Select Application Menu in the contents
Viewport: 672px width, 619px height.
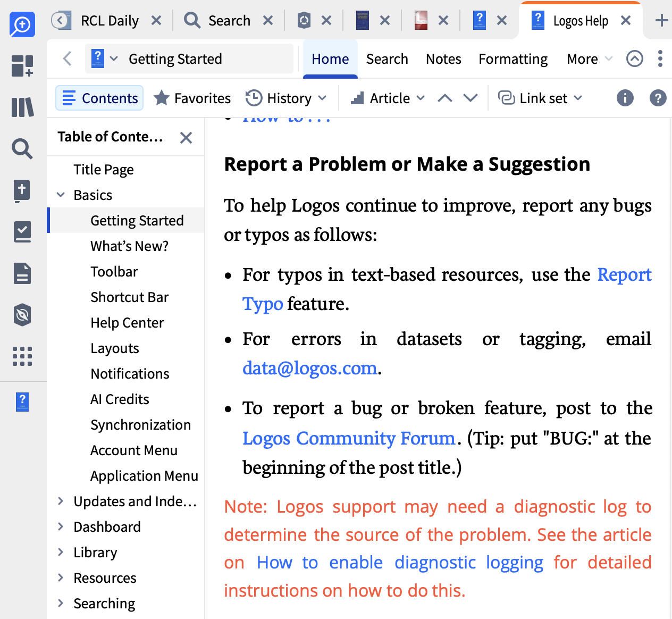point(144,476)
